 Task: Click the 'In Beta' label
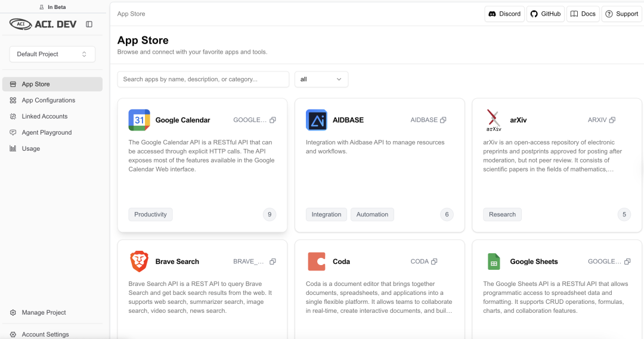click(57, 7)
